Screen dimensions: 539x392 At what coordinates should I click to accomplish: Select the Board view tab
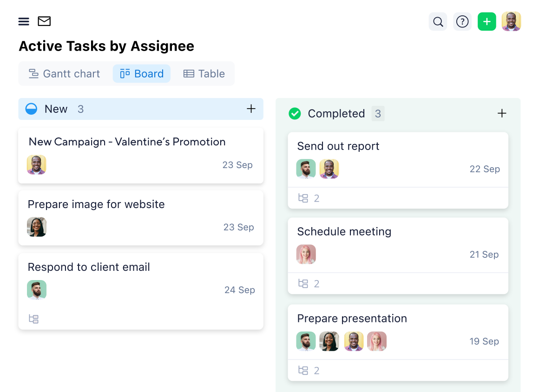tap(142, 73)
